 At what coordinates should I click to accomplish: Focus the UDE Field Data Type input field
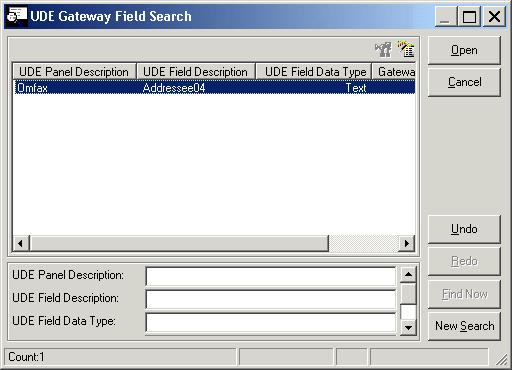click(271, 322)
